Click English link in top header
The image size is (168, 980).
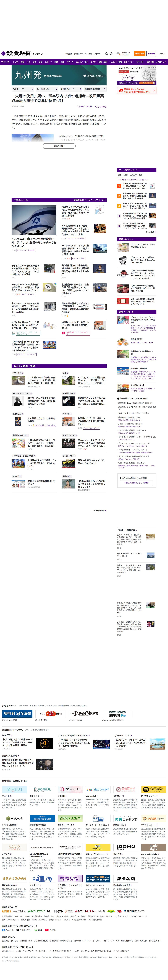97,54
